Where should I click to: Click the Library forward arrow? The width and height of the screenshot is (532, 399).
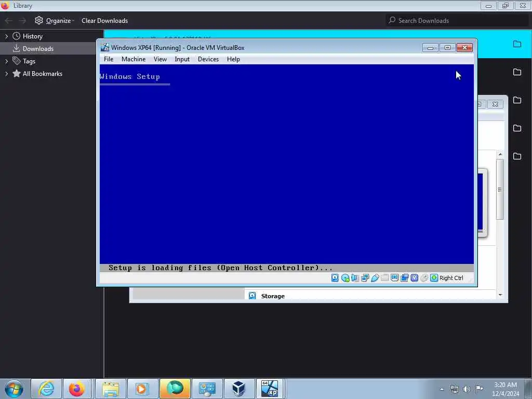coord(22,21)
